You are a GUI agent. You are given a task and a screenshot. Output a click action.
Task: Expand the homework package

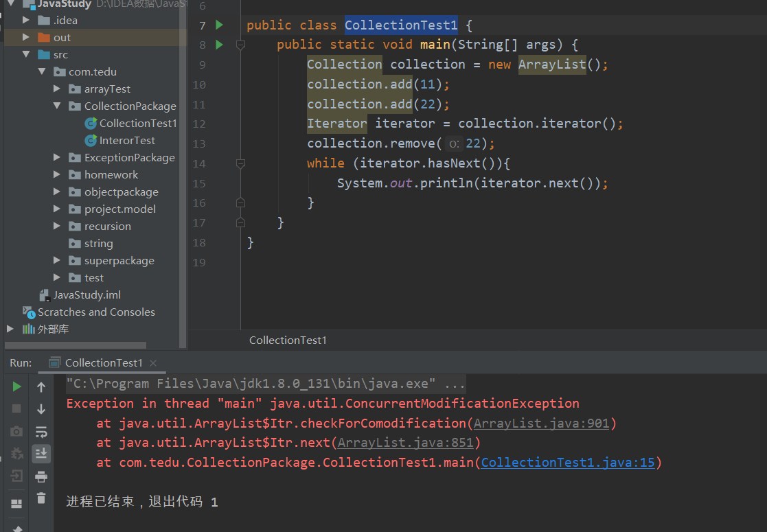[57, 174]
